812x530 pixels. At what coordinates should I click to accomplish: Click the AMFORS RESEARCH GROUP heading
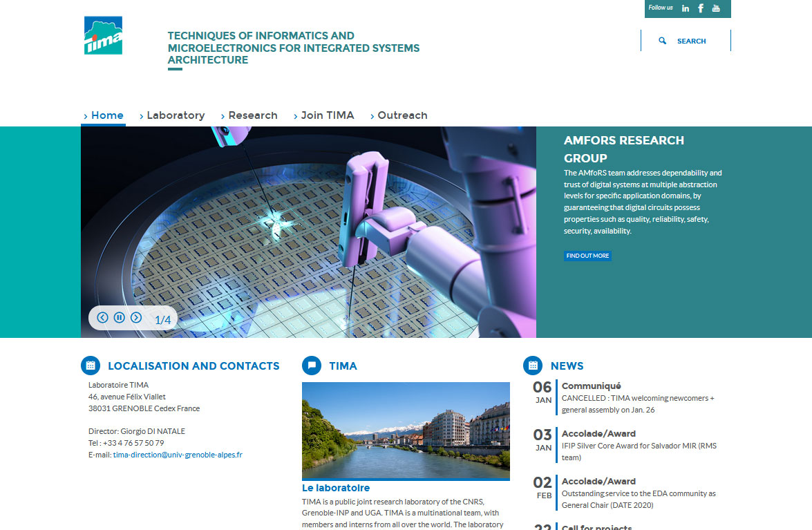click(623, 149)
